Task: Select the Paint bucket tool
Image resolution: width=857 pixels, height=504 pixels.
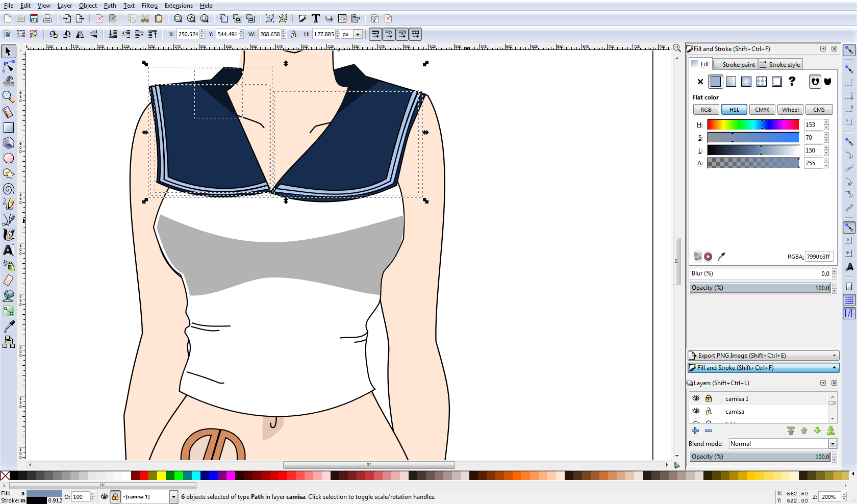Action: (x=8, y=296)
